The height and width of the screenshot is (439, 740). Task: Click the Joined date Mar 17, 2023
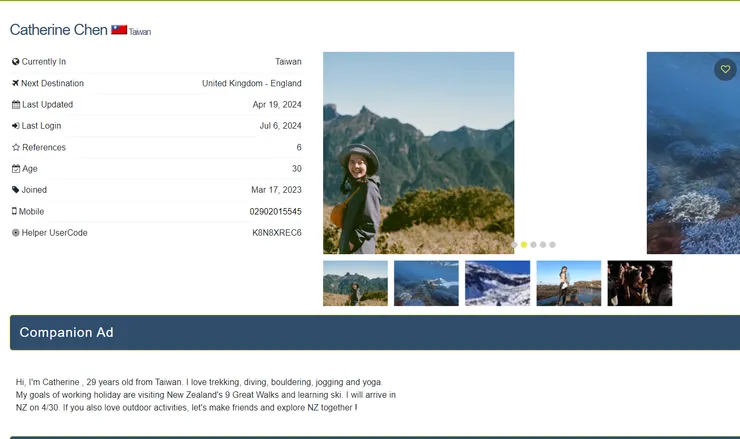276,190
